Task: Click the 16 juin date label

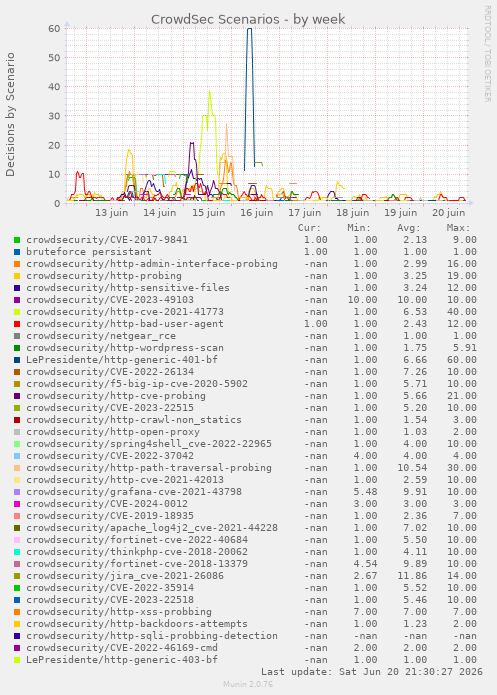Action: tap(257, 213)
